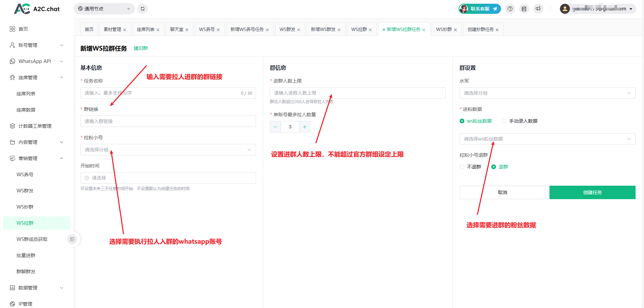Image resolution: width=644 pixels, height=308 pixels.
Task: Switch to the WS炒群 tab
Action: (x=444, y=29)
